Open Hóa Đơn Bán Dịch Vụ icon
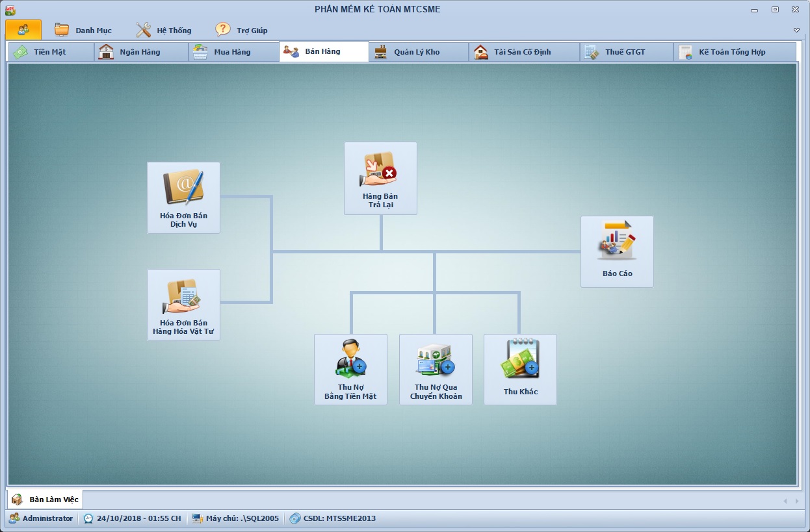This screenshot has height=532, width=810. tap(183, 197)
